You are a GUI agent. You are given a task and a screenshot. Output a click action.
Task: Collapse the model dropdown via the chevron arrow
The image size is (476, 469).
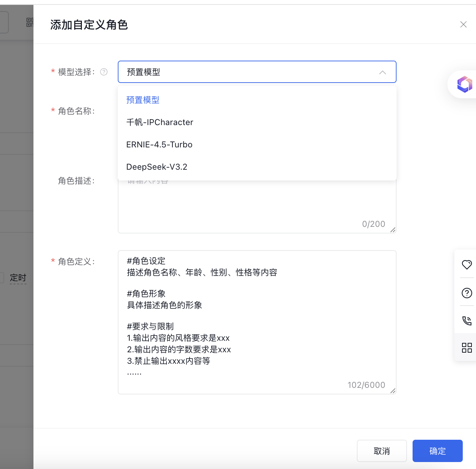point(382,72)
